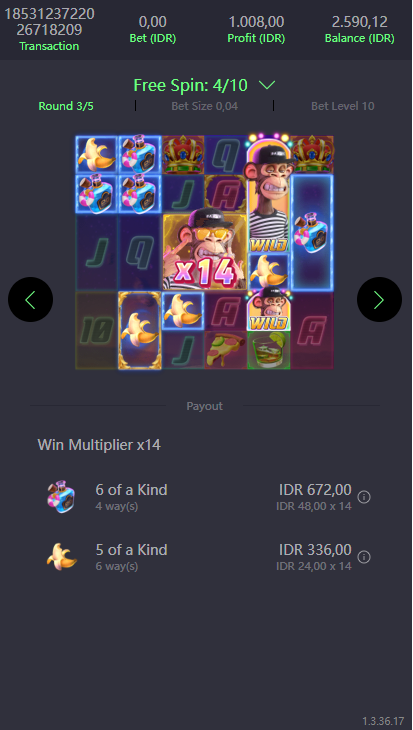The image size is (413, 730).
Task: Open info icon for 5 of a Kind payout
Action: point(364,557)
